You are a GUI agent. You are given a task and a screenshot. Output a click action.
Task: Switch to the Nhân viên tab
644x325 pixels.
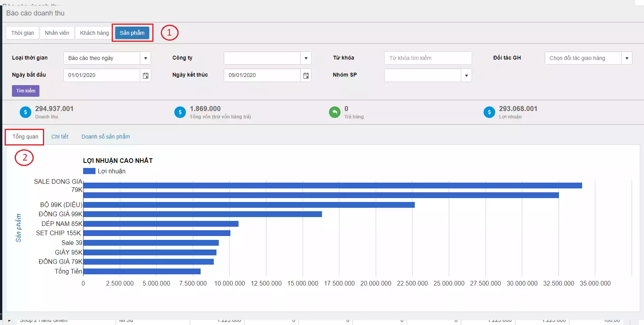(x=57, y=33)
